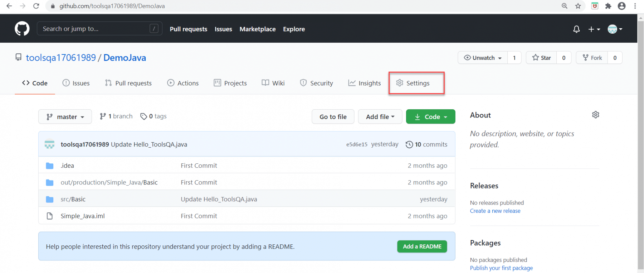Open the plus create-new menu
Viewport: 644px width, 273px height.
(594, 29)
